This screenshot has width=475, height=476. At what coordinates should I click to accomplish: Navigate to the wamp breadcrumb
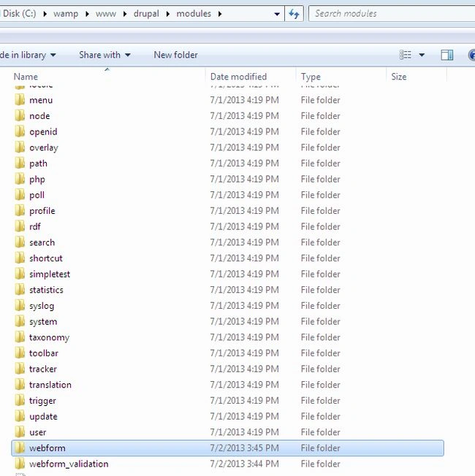[66, 14]
